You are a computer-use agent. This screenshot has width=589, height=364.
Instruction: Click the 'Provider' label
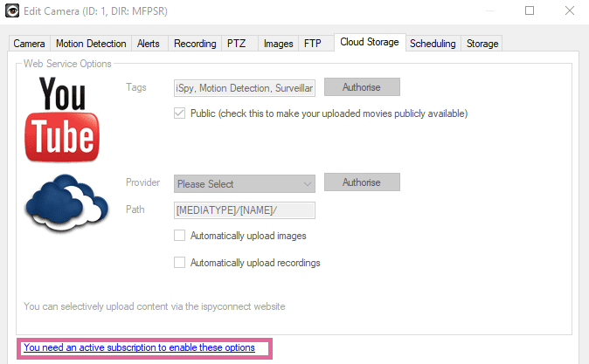tap(142, 182)
